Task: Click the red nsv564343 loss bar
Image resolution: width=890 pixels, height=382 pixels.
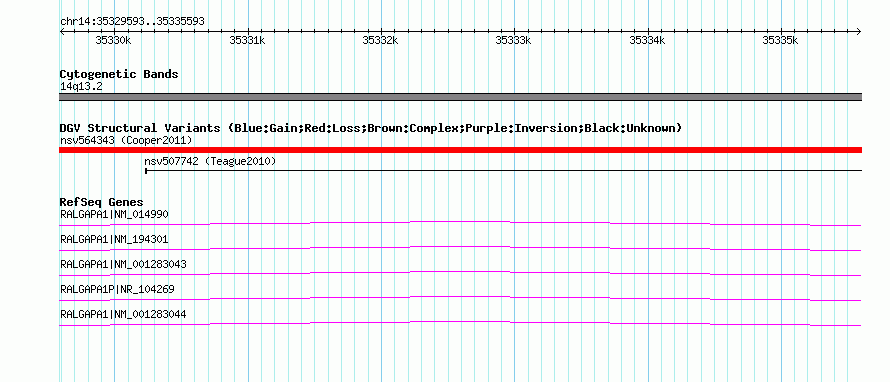Action: tap(460, 150)
